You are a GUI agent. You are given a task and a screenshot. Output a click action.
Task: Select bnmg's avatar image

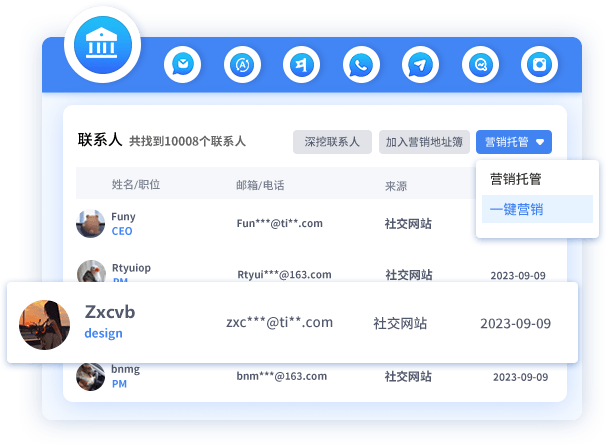[91, 376]
